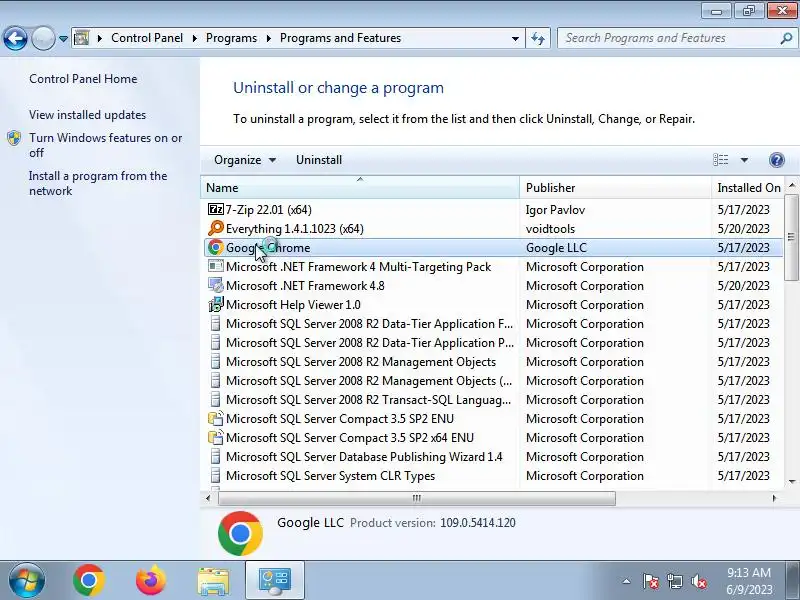Click the SQL Server Compact 3.5 SP2 x64 ENU icon
Image resolution: width=800 pixels, height=600 pixels.
pos(216,438)
